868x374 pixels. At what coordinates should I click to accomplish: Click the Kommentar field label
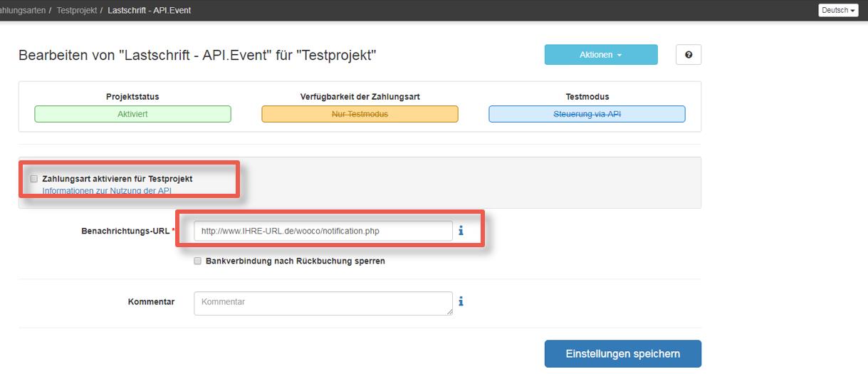151,302
